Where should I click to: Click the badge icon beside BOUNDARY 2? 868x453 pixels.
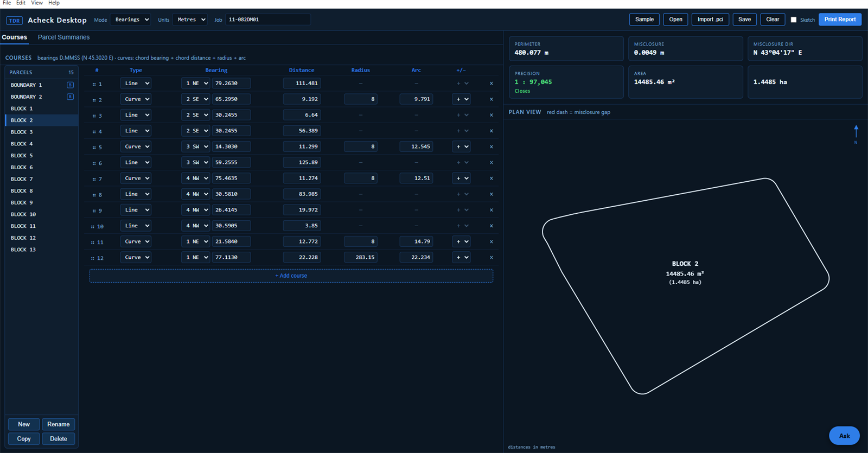coord(70,97)
